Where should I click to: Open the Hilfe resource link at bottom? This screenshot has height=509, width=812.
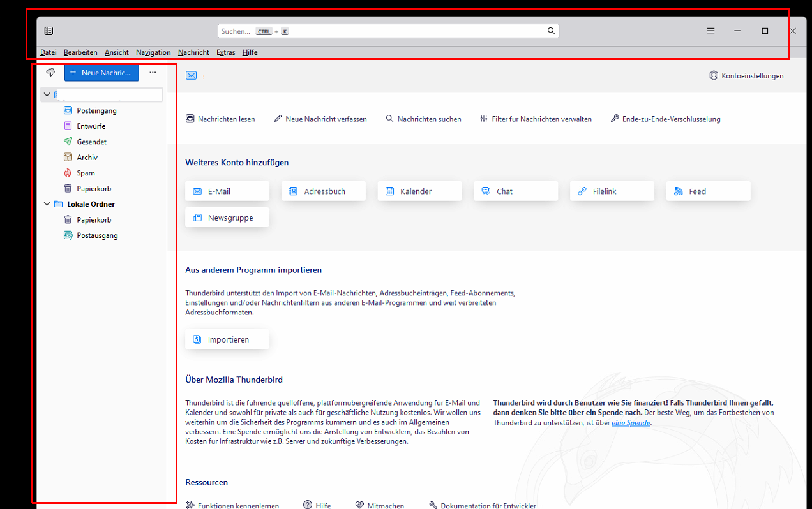pos(317,506)
